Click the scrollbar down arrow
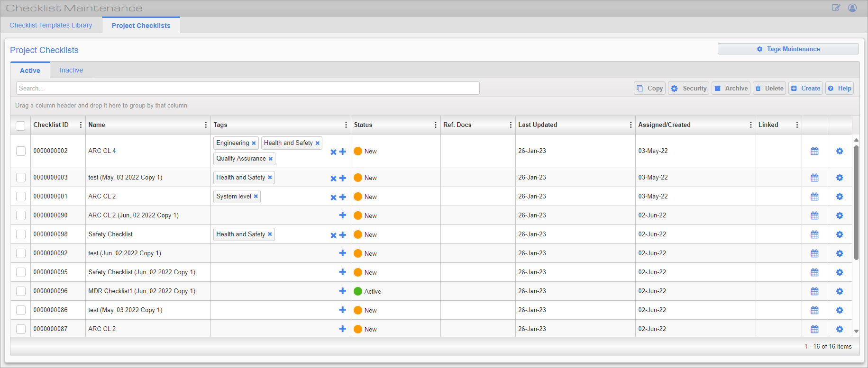 click(856, 332)
